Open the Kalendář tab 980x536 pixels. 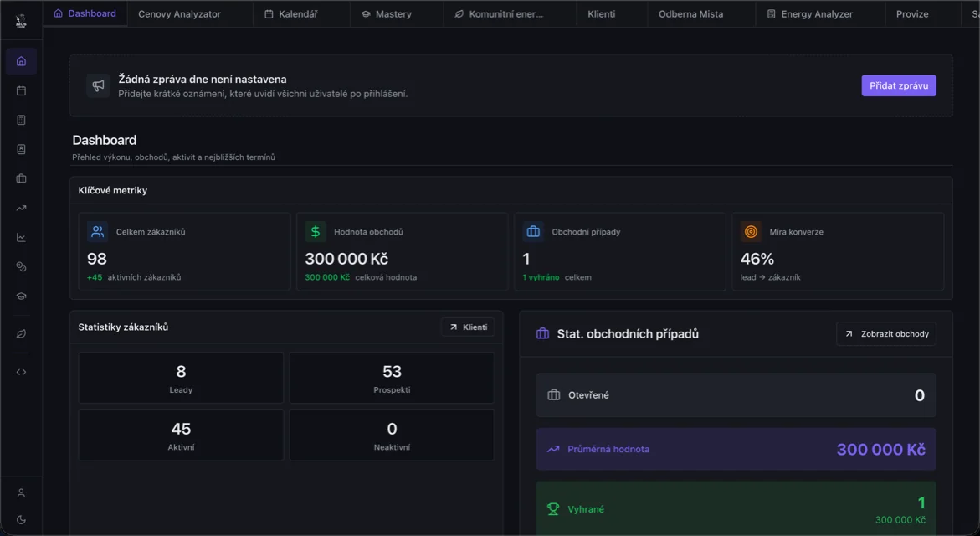(291, 13)
